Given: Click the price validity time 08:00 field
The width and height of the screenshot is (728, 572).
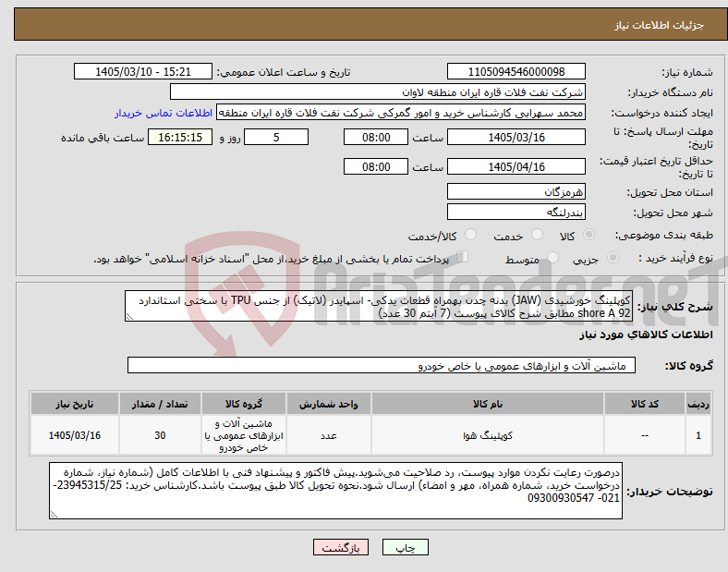Looking at the screenshot, I should [x=376, y=166].
